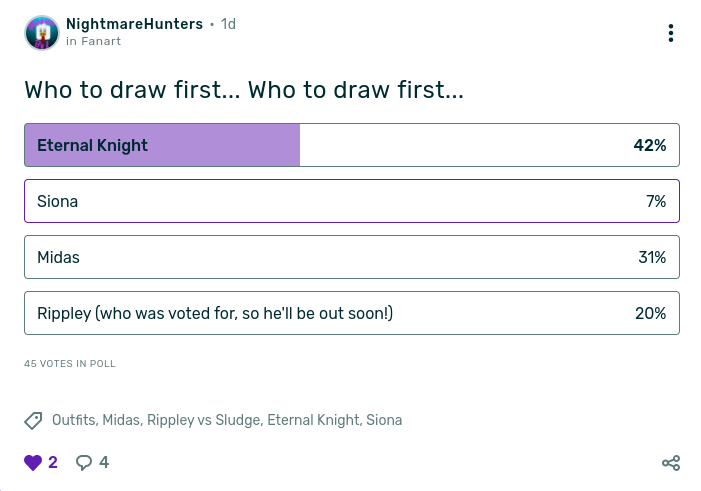
Task: Like the post with the heart icon
Action: [x=34, y=462]
